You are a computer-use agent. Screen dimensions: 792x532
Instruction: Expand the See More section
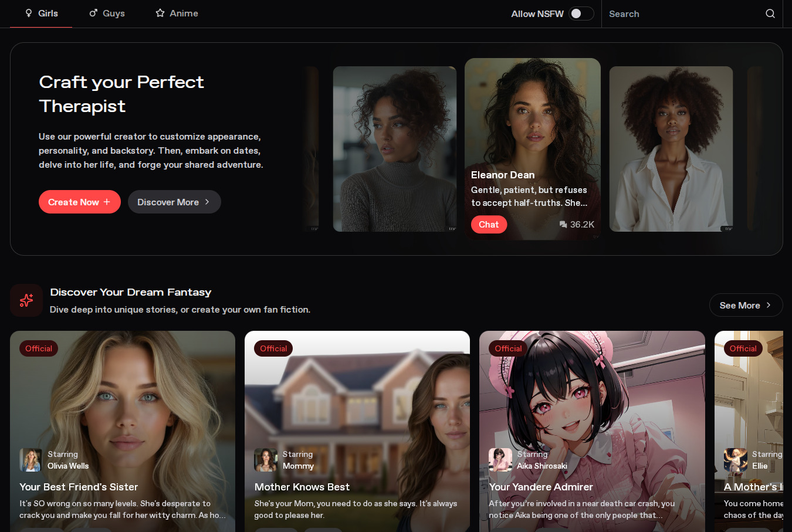pyautogui.click(x=746, y=305)
